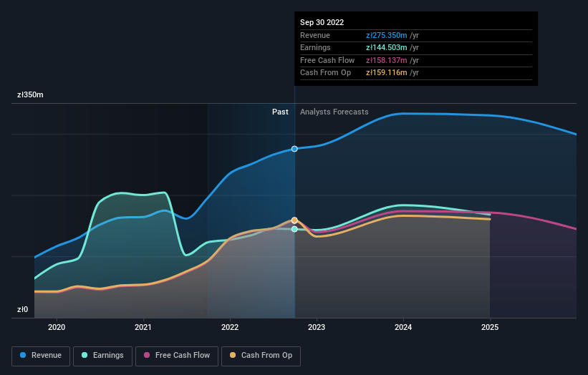Toggle the Free Cash Flow legend series
Image resolution: width=588 pixels, height=375 pixels.
pyautogui.click(x=177, y=356)
